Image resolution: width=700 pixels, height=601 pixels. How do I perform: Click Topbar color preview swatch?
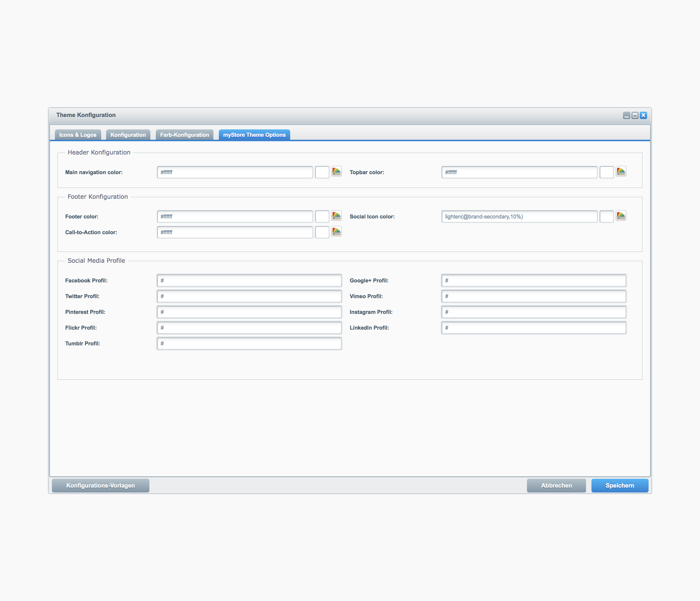(x=607, y=172)
